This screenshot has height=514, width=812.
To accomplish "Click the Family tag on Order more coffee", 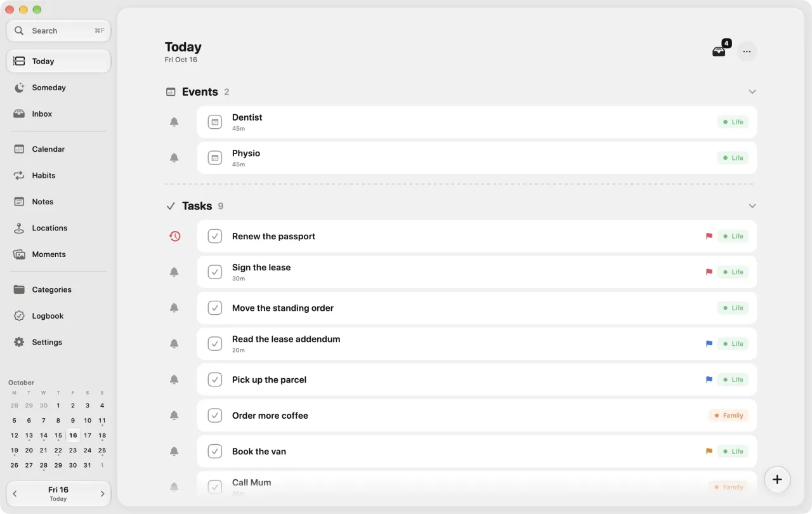I will [x=728, y=416].
